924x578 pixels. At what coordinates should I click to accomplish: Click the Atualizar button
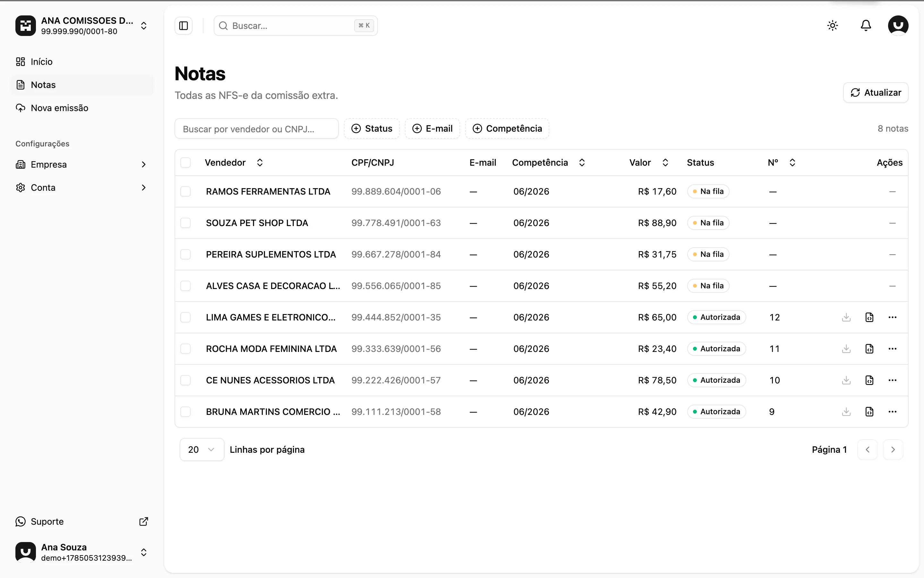(x=876, y=92)
